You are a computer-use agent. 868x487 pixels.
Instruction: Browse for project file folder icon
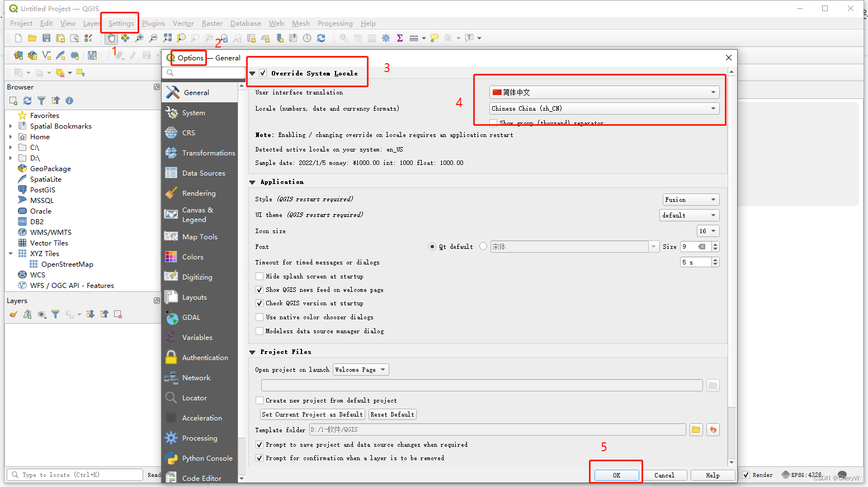[x=713, y=385]
